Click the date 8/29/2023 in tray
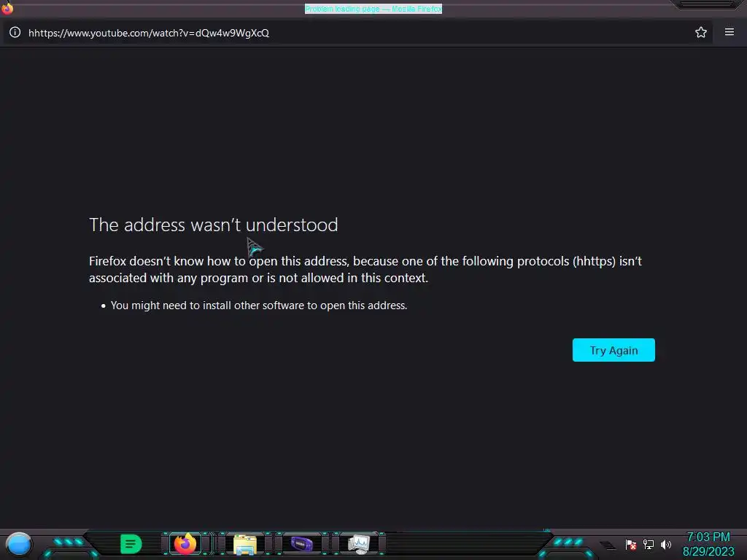 point(708,551)
